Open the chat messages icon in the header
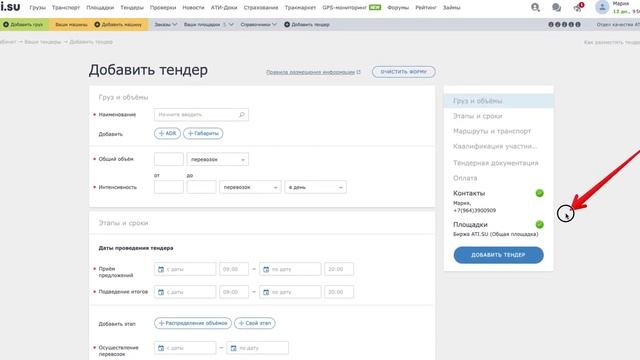Image resolution: width=640 pixels, height=360 pixels. tap(556, 7)
